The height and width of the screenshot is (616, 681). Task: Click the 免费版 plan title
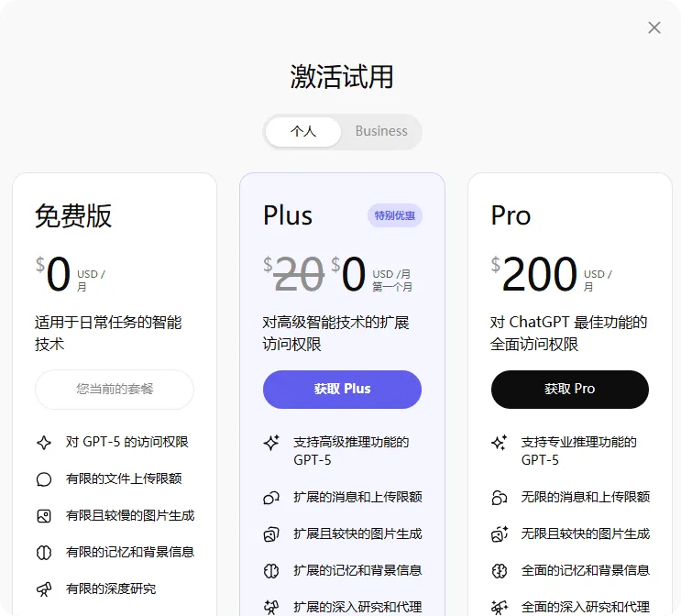point(73,215)
